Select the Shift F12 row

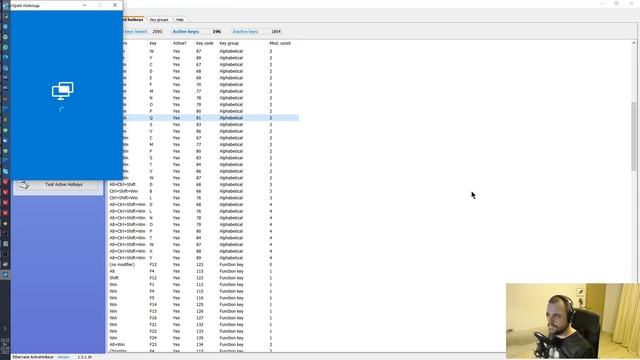203,278
